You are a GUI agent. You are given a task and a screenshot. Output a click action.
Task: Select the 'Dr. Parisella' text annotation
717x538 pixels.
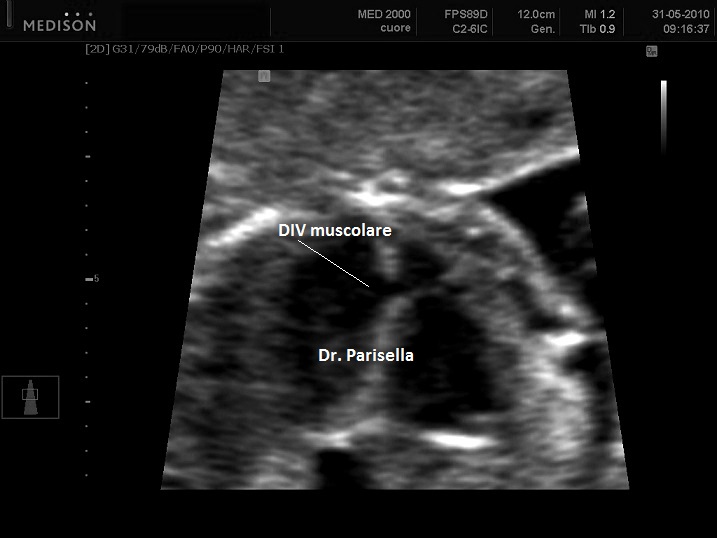[365, 354]
